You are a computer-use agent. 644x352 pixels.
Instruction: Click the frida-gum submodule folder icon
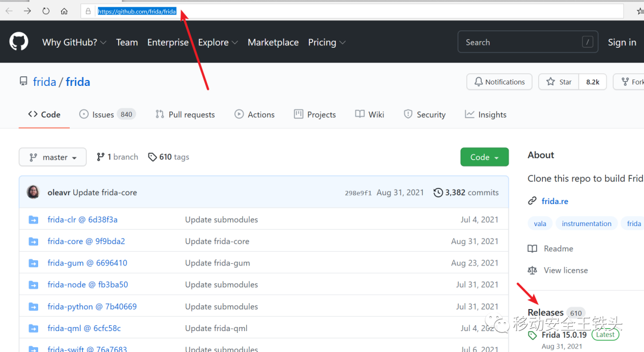(33, 263)
